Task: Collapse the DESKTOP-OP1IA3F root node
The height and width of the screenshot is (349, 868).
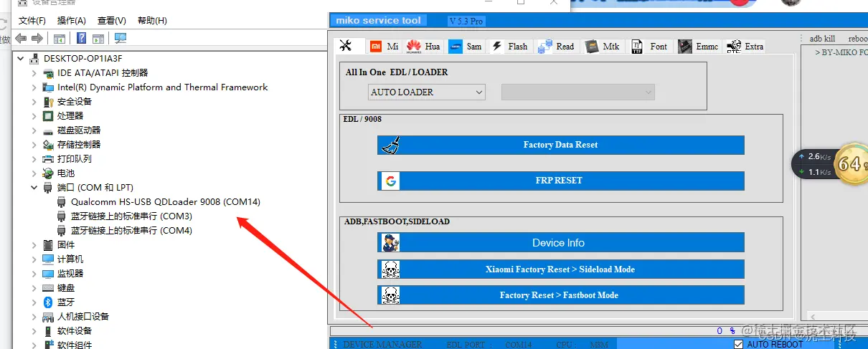Action: (x=21, y=59)
